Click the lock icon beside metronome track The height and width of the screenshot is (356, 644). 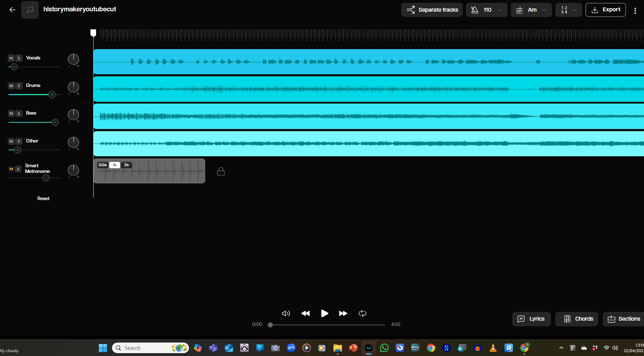pos(221,171)
